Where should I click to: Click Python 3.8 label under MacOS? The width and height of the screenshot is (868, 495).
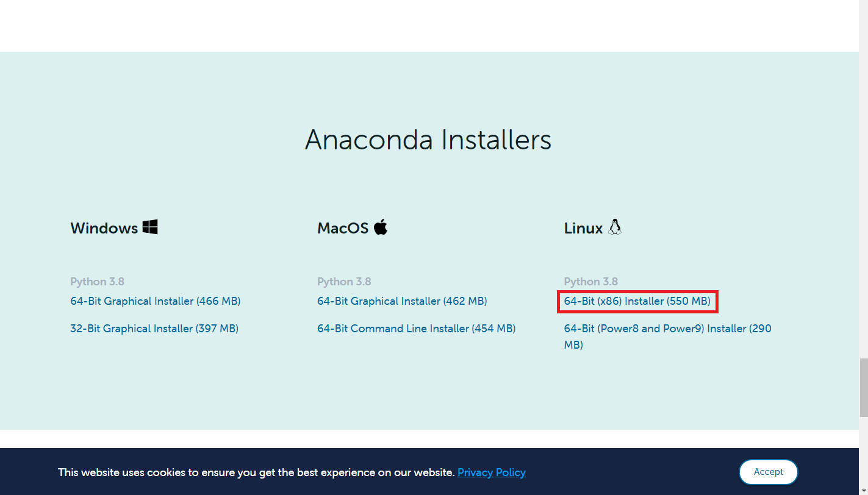click(x=344, y=282)
